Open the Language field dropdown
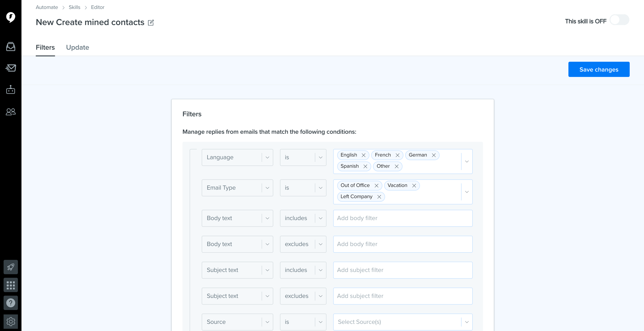 [237, 157]
